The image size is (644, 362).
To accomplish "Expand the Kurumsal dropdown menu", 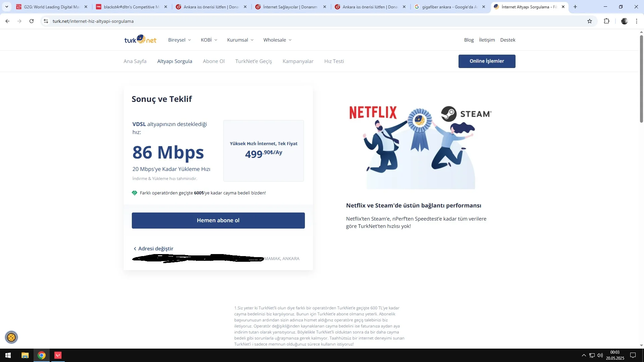I will click(x=240, y=40).
